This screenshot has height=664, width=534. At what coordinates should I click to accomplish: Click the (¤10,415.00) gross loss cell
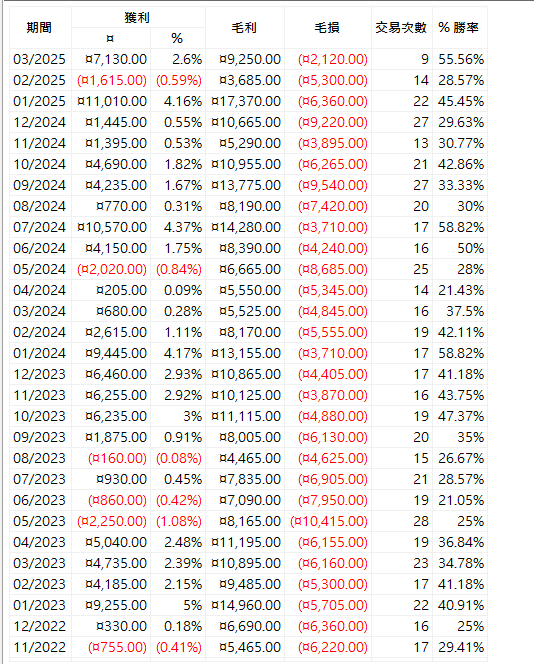[328, 521]
